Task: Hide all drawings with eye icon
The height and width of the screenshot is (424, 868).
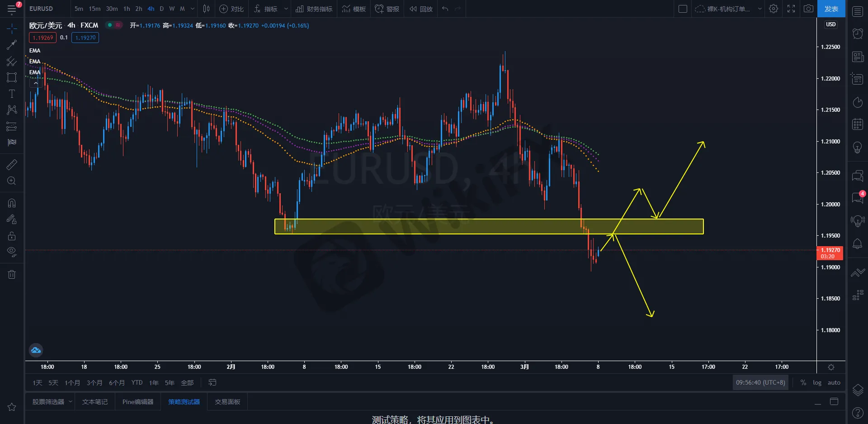Action: [x=12, y=252]
